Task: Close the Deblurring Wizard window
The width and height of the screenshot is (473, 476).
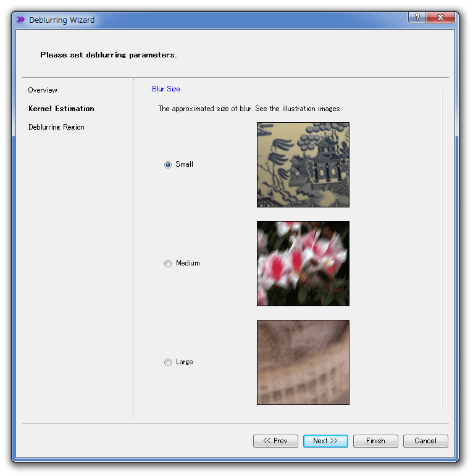Action: [440, 18]
